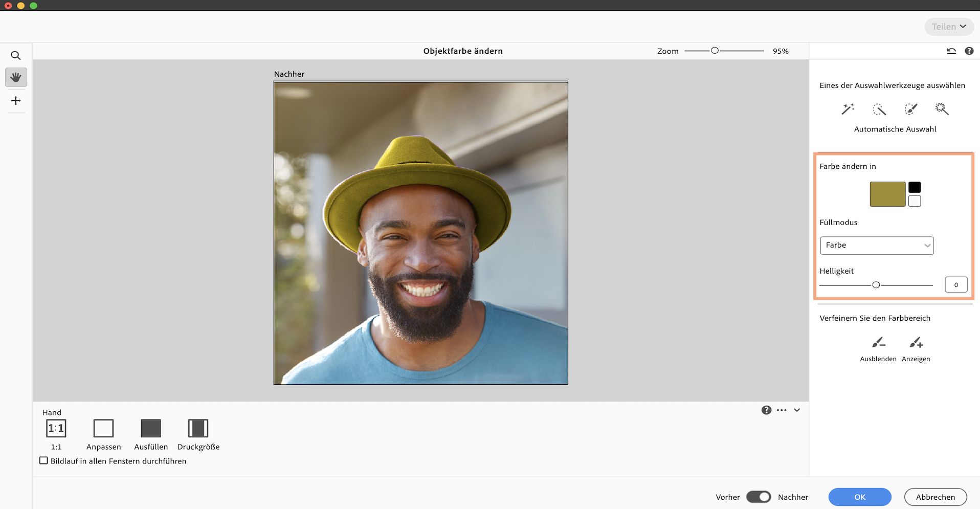Click the Hand label in options bar
The image size is (980, 509).
click(x=52, y=413)
